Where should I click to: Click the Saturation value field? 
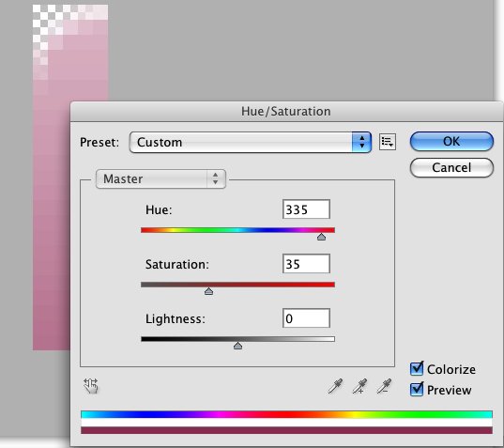coord(306,264)
